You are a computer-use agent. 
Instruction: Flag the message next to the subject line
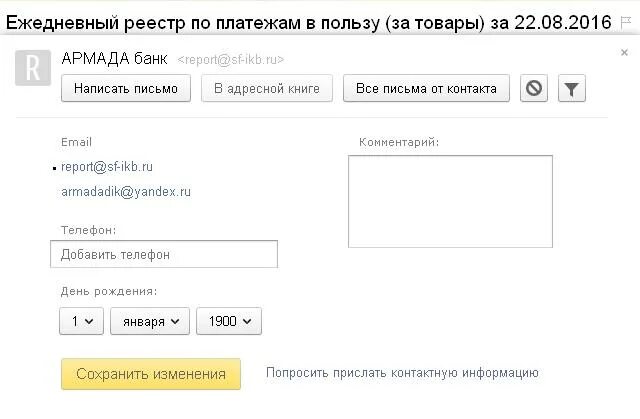pos(626,22)
